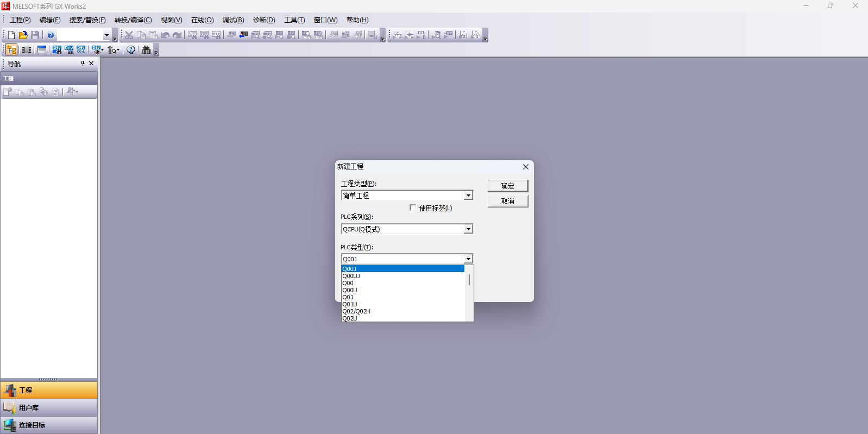
Task: Select Q01 in the PLC type list
Action: click(403, 297)
